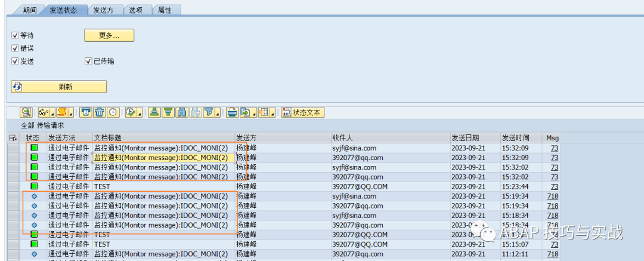644x261 pixels.
Task: Click the 发送方法 column header
Action: tap(69, 138)
